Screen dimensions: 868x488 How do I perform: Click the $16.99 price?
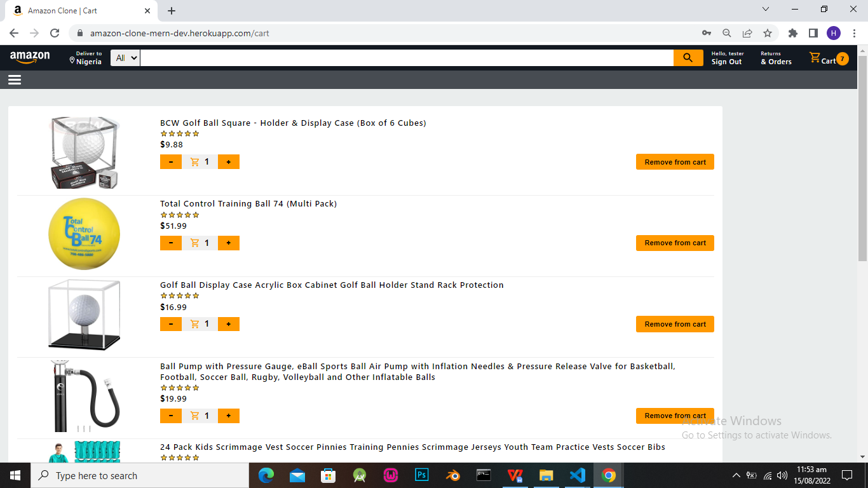pyautogui.click(x=173, y=307)
